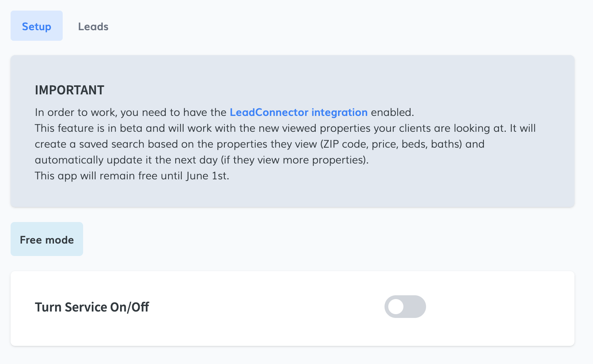The width and height of the screenshot is (593, 364).
Task: Open the LeadConnector integration link
Action: click(298, 113)
